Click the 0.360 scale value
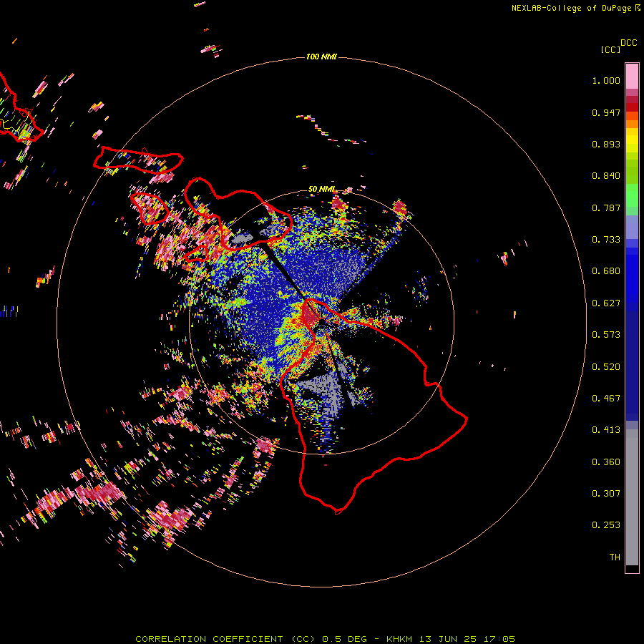This screenshot has width=644, height=644. click(x=606, y=462)
